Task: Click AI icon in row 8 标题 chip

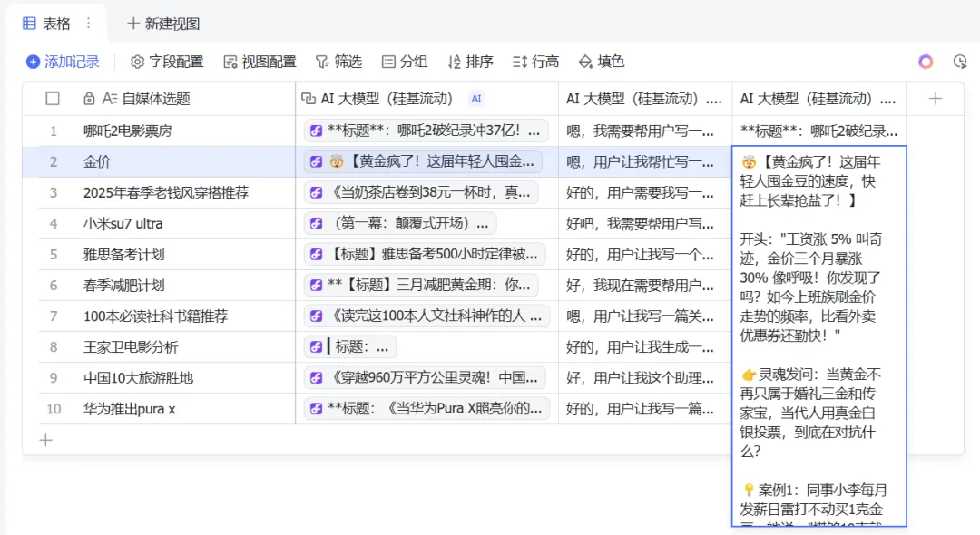Action: click(317, 347)
